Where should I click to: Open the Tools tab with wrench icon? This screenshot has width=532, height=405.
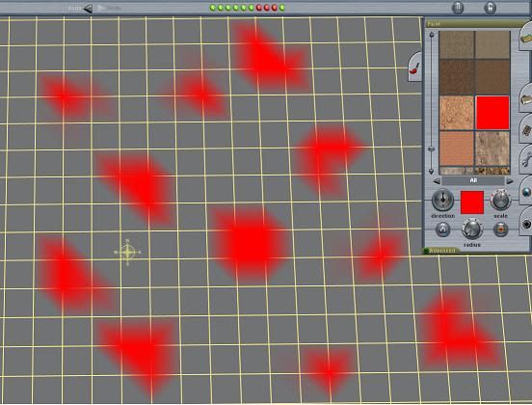(x=526, y=159)
